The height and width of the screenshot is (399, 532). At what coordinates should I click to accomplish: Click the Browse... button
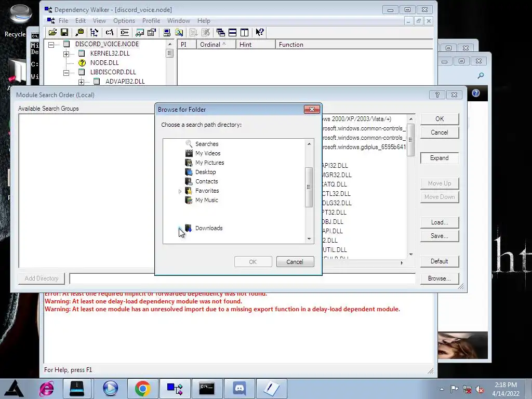coord(440,278)
